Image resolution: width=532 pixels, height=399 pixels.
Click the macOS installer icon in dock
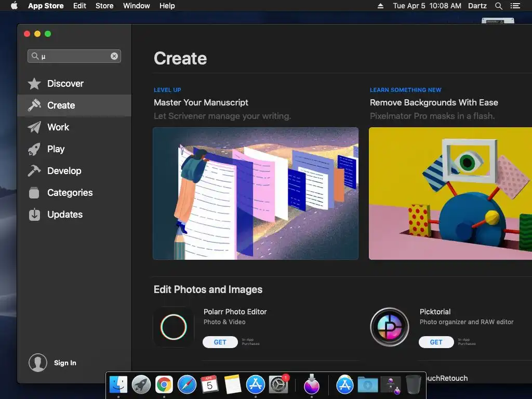312,384
